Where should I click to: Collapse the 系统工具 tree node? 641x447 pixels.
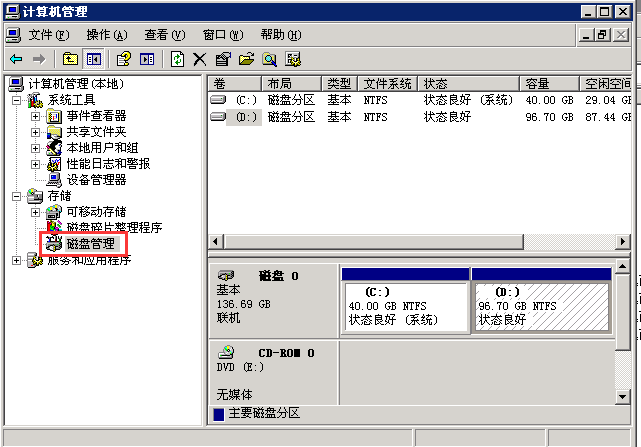click(x=16, y=100)
